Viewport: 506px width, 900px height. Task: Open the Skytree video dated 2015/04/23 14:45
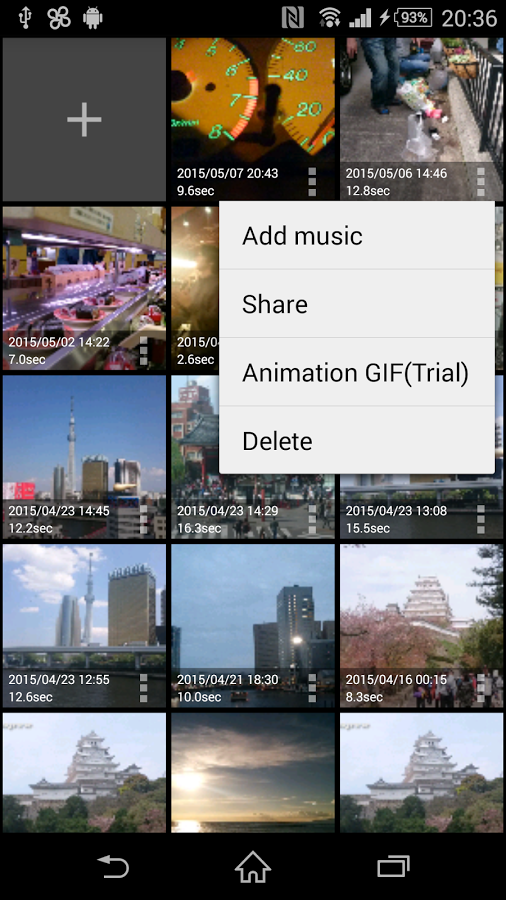(84, 457)
